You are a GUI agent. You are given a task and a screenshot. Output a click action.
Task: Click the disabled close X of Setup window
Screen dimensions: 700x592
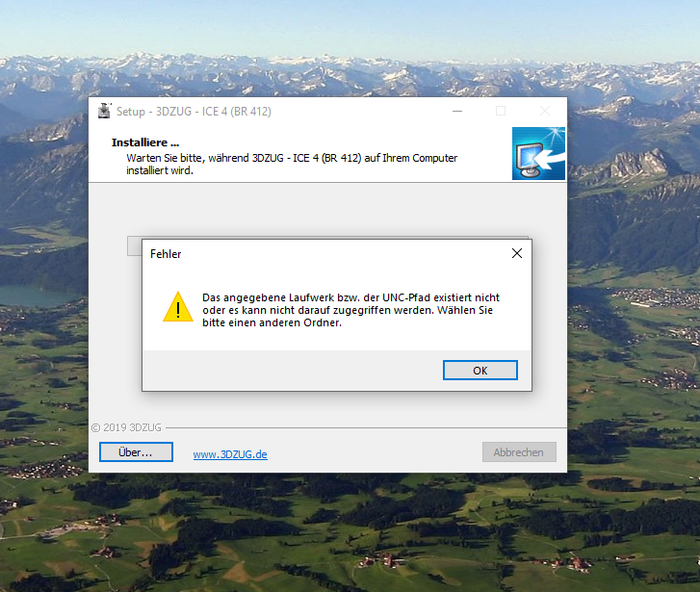pos(545,111)
